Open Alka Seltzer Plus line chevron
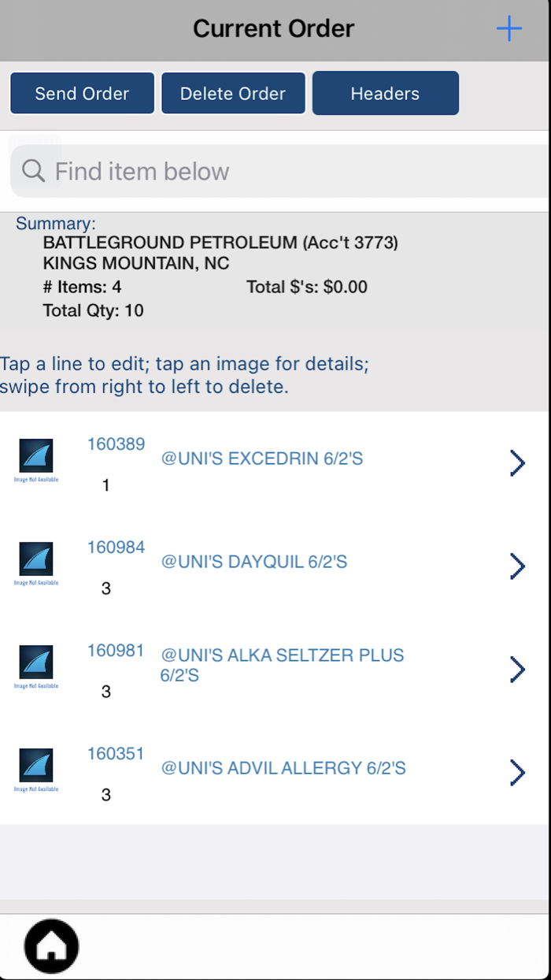The height and width of the screenshot is (980, 551). click(x=517, y=669)
